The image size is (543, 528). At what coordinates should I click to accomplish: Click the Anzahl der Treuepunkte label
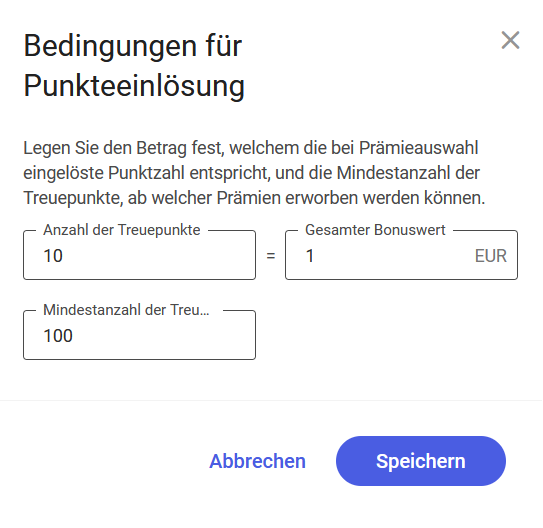[x=122, y=230]
